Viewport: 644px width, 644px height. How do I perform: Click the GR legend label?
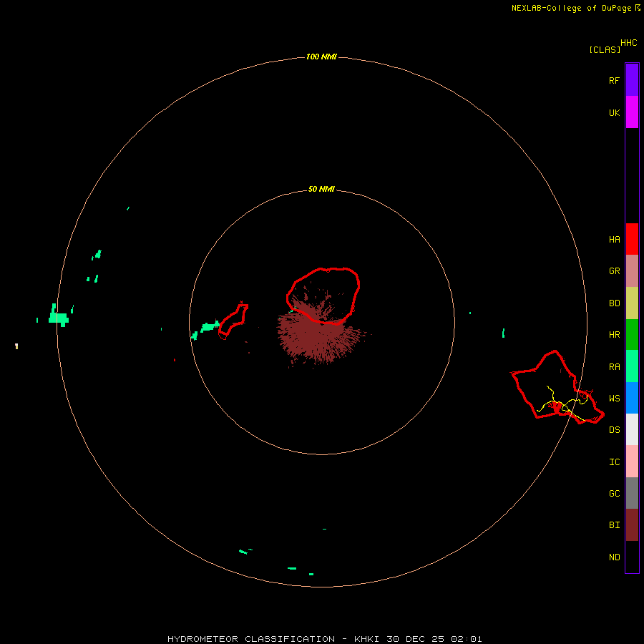tap(614, 271)
